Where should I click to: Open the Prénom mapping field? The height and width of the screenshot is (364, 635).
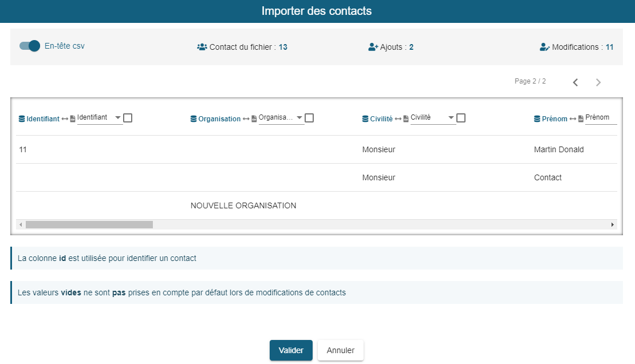tap(601, 118)
